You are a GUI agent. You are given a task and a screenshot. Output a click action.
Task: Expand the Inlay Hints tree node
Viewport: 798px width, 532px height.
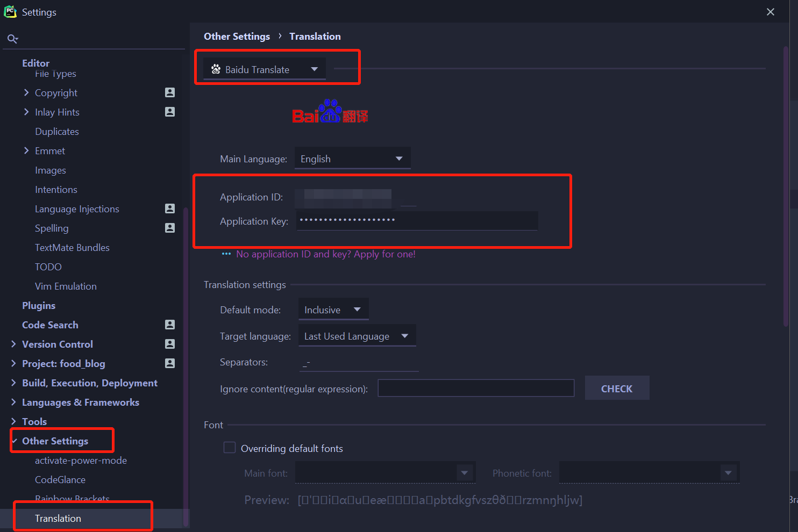pos(26,112)
